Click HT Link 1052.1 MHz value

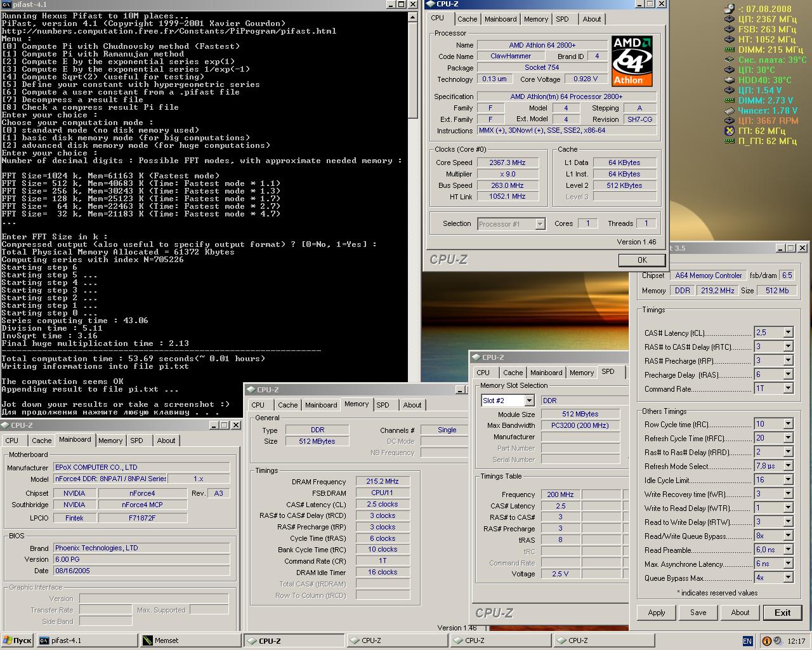click(507, 197)
